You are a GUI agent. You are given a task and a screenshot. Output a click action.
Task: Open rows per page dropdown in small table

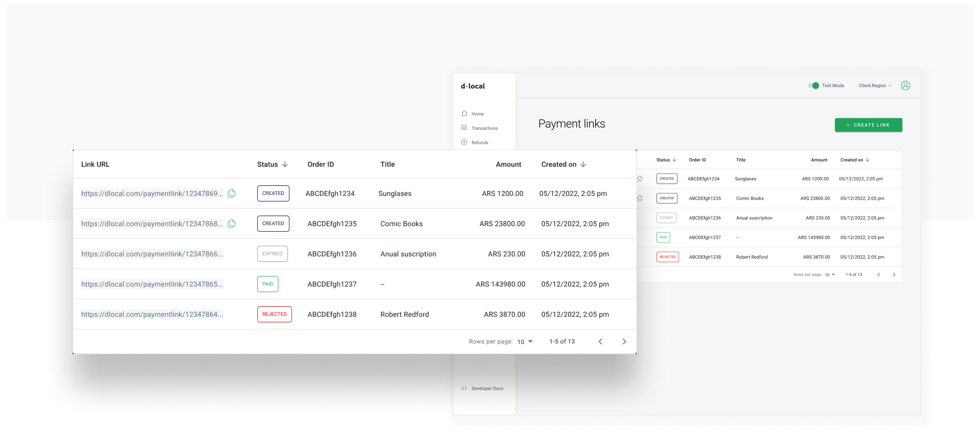(830, 274)
